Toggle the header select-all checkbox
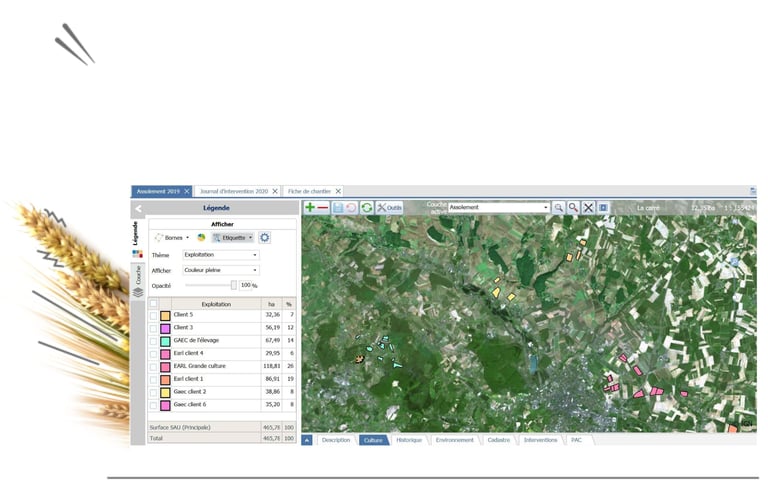 click(153, 304)
